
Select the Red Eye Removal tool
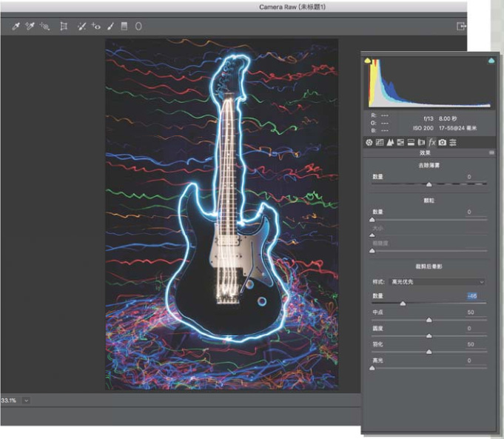coord(95,26)
